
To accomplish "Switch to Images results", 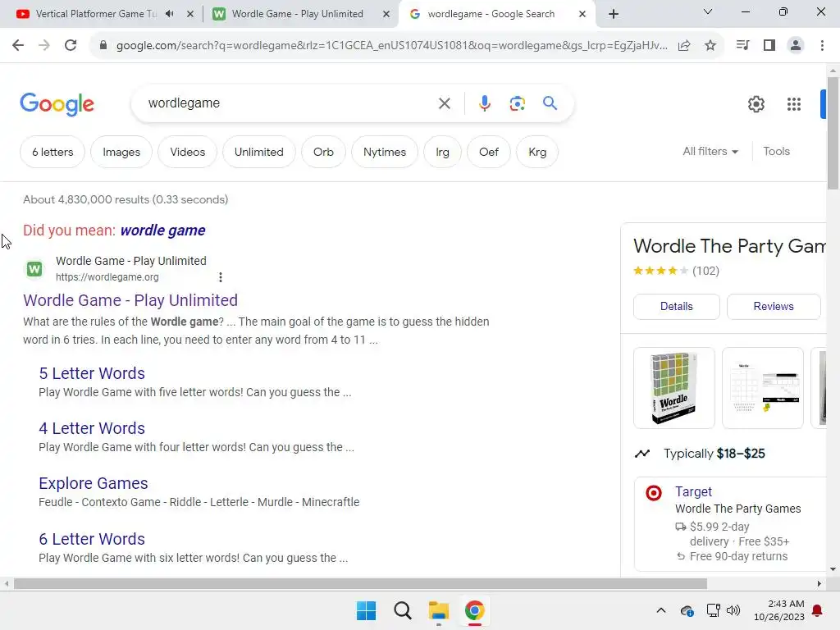I will click(x=121, y=152).
